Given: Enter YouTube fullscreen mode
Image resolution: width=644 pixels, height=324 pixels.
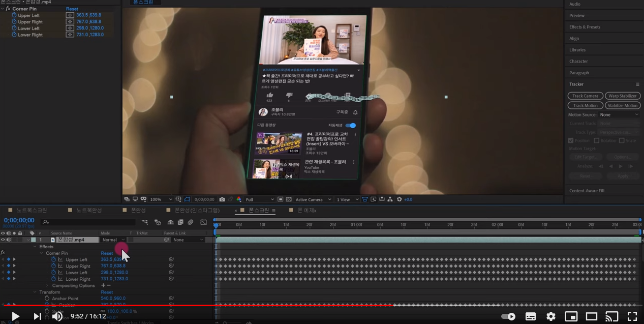Looking at the screenshot, I should pyautogui.click(x=632, y=316).
